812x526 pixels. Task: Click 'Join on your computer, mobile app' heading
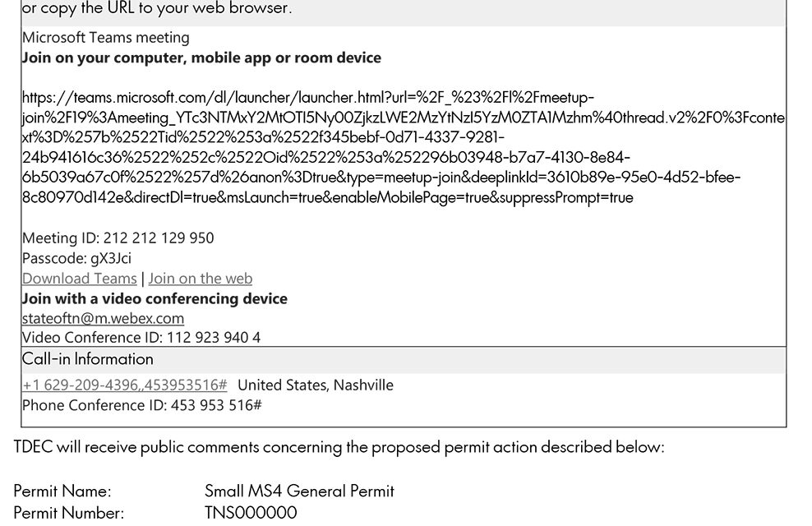(x=201, y=58)
